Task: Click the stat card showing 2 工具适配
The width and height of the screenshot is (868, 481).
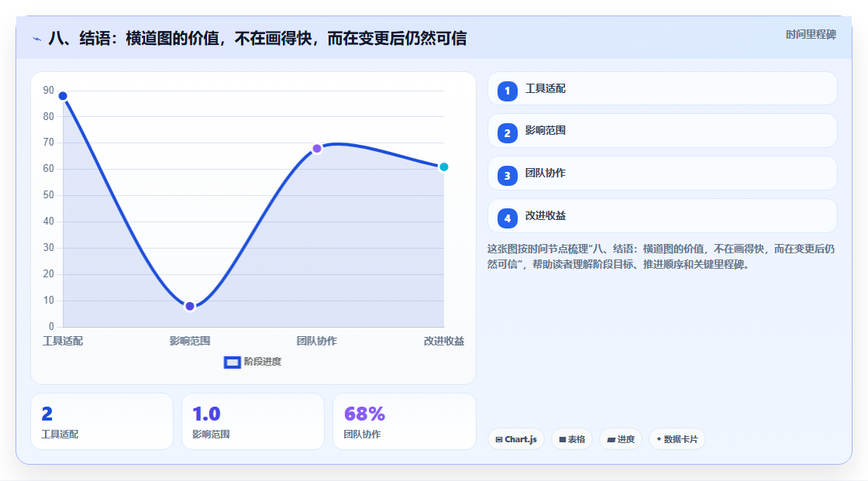Action: [x=102, y=421]
